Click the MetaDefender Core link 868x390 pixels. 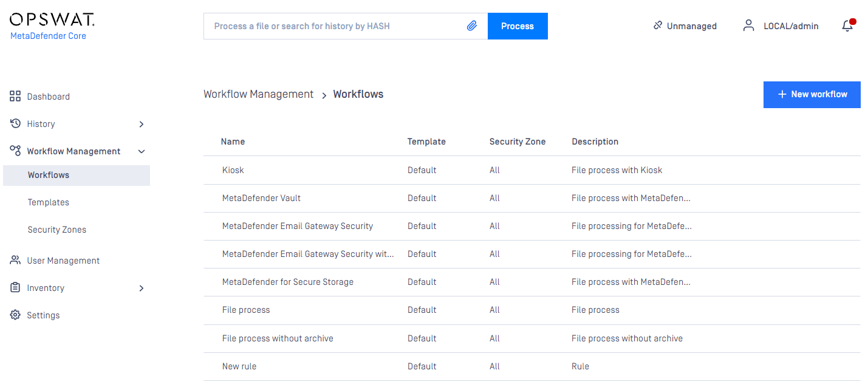pyautogui.click(x=48, y=36)
